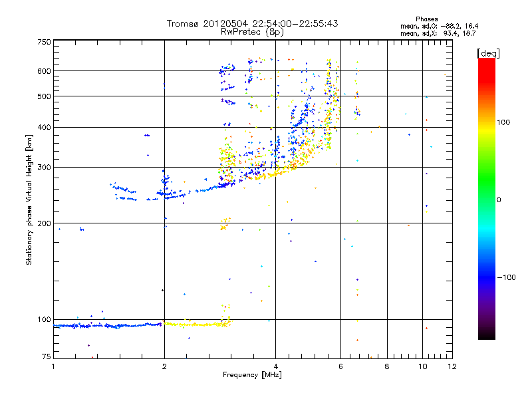Viewport: 532px width, 399px height.
Task: Click the 'Stationary phase Virtual Height [km]' axis label
Action: coord(29,199)
